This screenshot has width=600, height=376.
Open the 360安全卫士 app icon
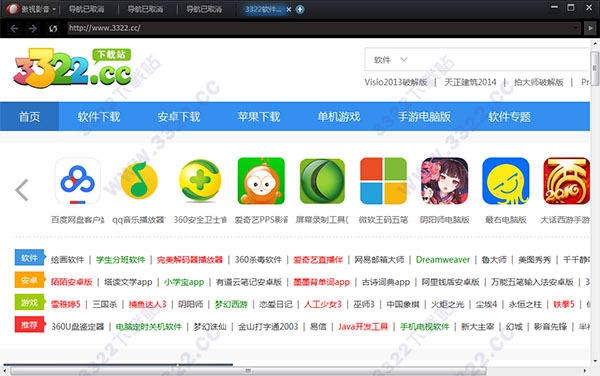point(200,181)
